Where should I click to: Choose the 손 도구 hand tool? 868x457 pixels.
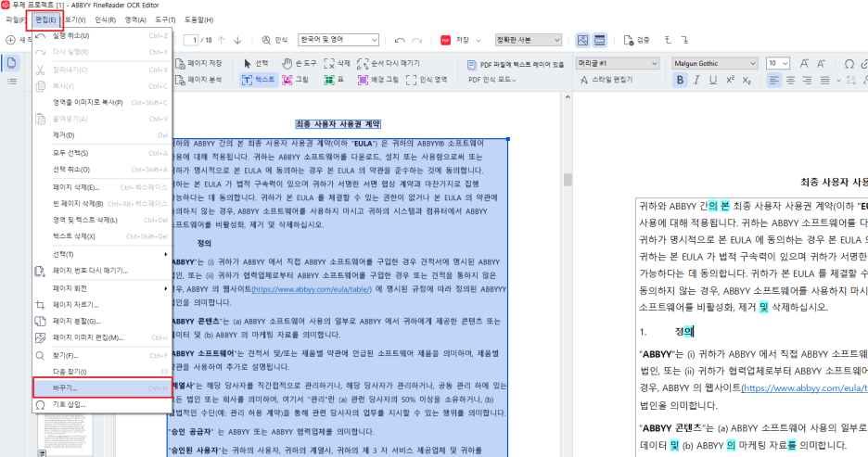click(x=299, y=64)
